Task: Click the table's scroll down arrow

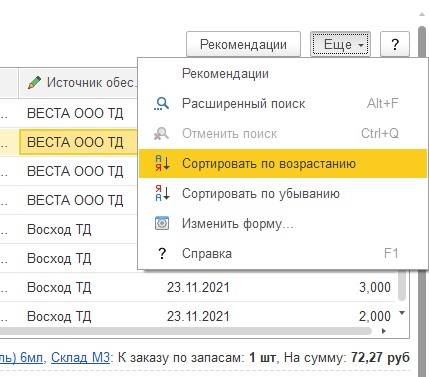Action: [x=402, y=313]
